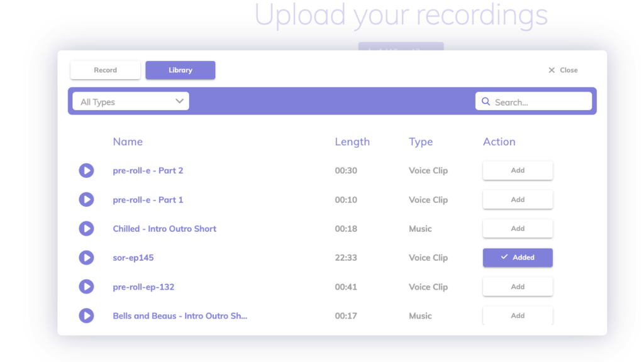644x362 pixels.
Task: Play the sor-ep145 recording
Action: 86,258
